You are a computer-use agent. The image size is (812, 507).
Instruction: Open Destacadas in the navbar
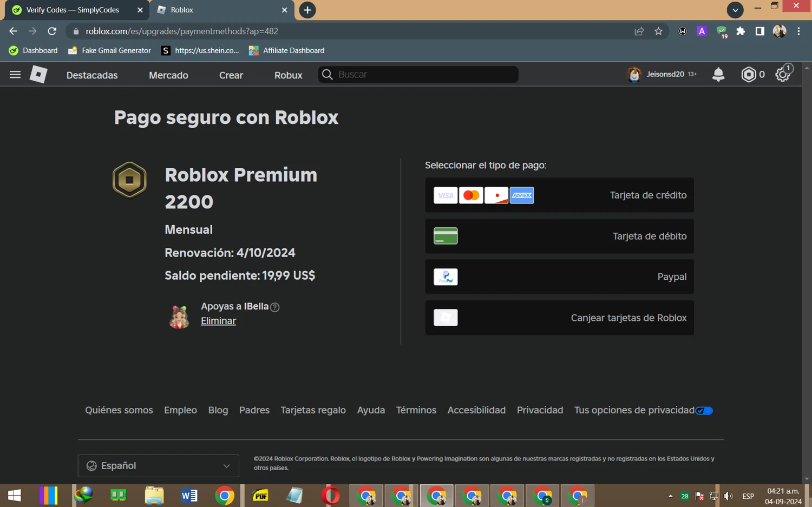click(x=92, y=75)
